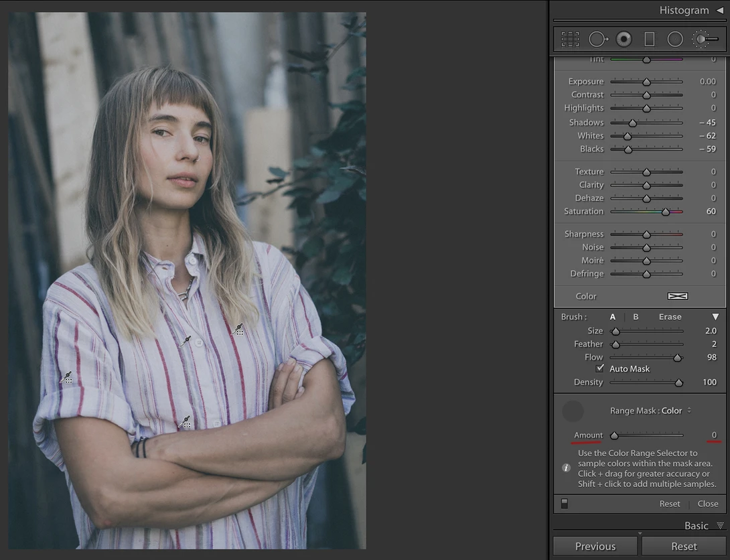Image resolution: width=730 pixels, height=560 pixels.
Task: Select the Adjustment Brush tool
Action: (705, 39)
